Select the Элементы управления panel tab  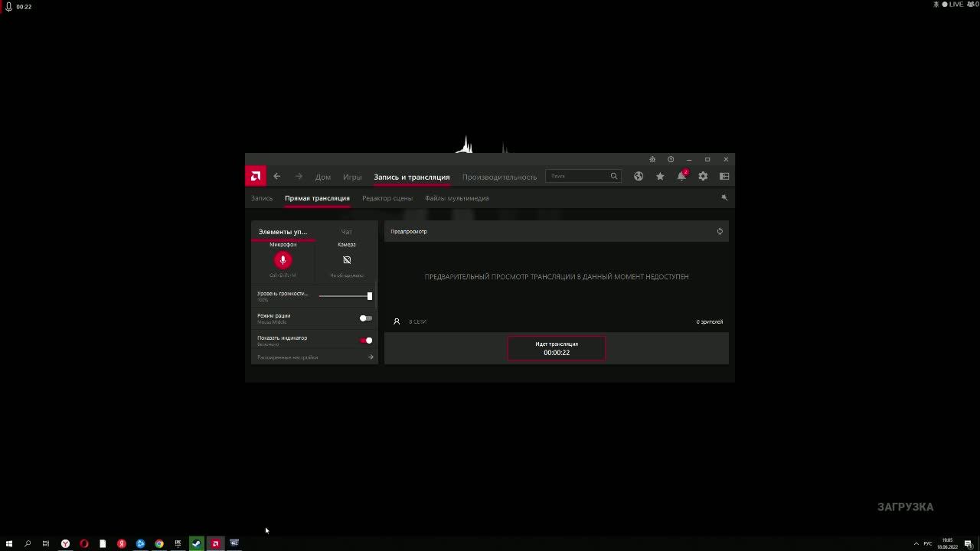pyautogui.click(x=283, y=231)
